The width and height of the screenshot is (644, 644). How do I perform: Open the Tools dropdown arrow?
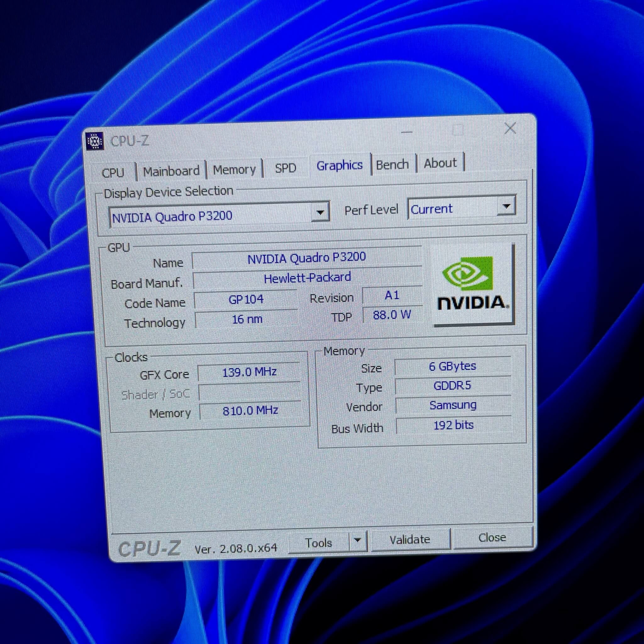pos(357,540)
